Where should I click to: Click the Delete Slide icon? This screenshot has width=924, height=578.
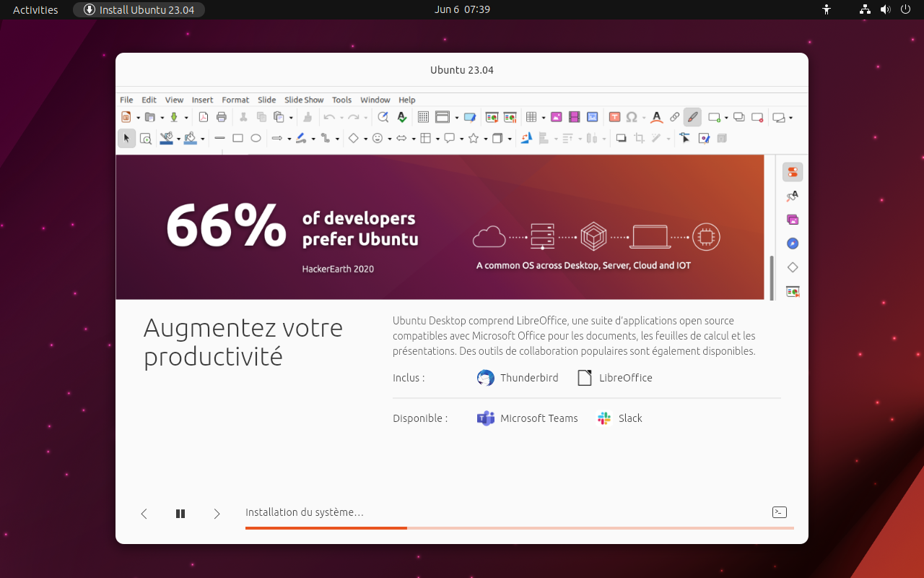click(757, 117)
